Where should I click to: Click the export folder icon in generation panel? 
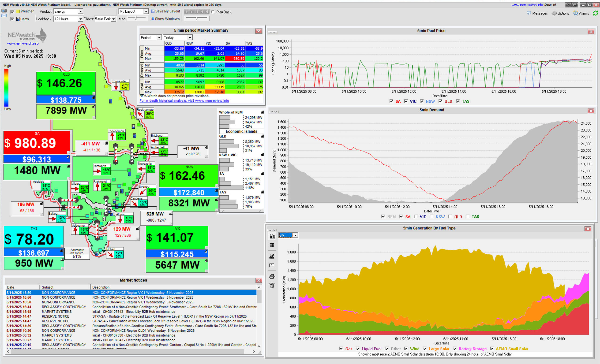point(272,265)
